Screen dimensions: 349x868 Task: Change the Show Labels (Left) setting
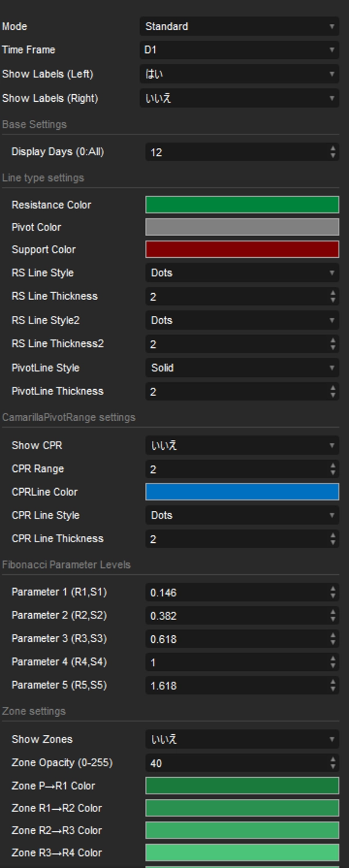240,74
